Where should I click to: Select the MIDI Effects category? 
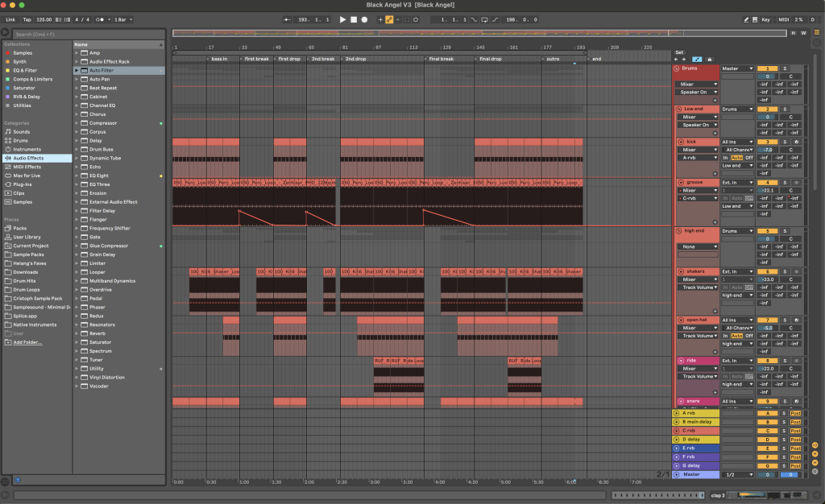27,167
